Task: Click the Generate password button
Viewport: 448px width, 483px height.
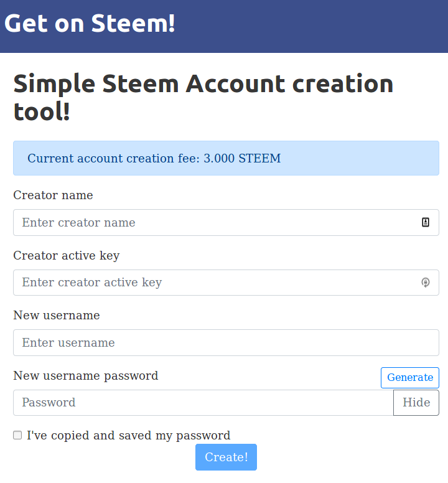Action: 410,377
